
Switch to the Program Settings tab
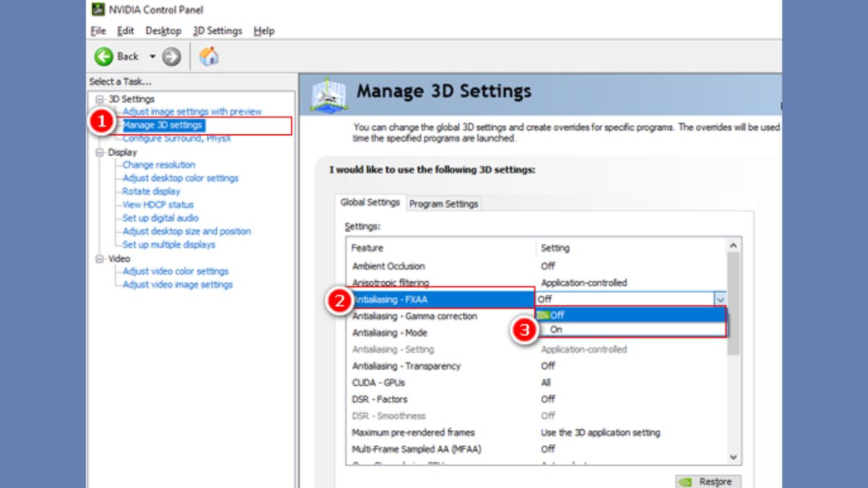pyautogui.click(x=443, y=204)
